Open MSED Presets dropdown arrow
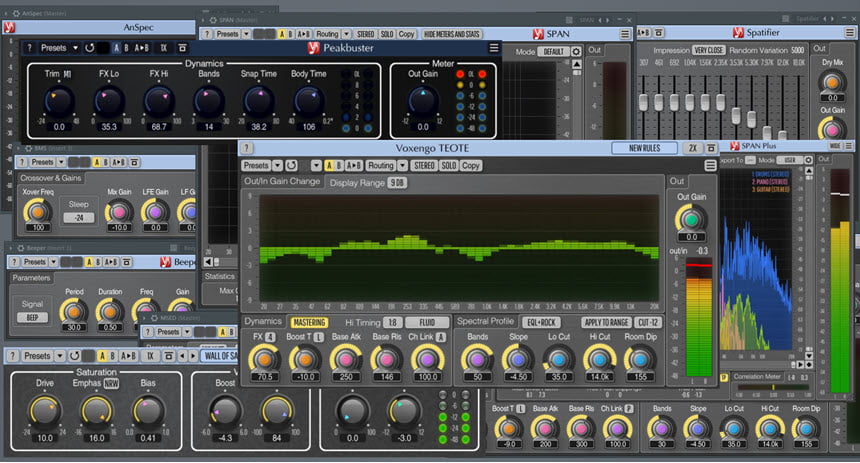 187,332
